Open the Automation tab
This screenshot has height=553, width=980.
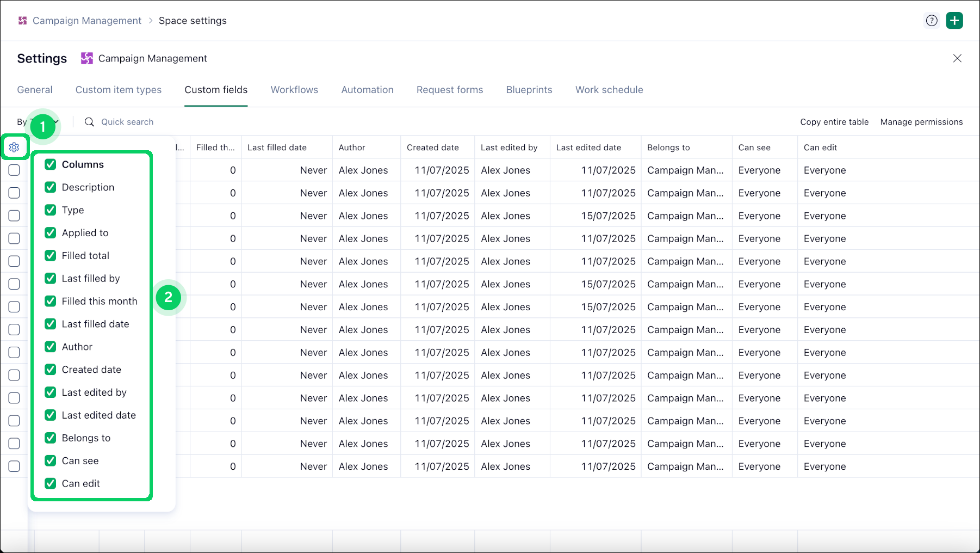[x=367, y=90]
